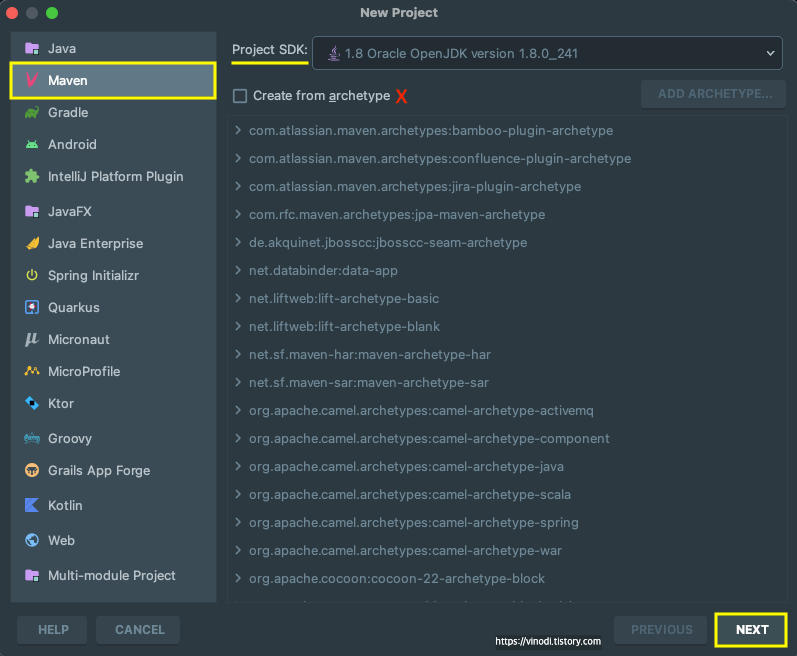This screenshot has height=656, width=797.
Task: Click the Ktor diamond icon
Action: point(32,403)
